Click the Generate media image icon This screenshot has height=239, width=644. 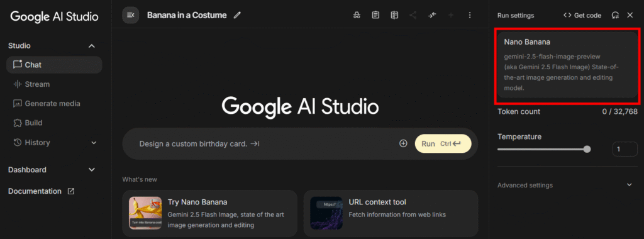17,104
